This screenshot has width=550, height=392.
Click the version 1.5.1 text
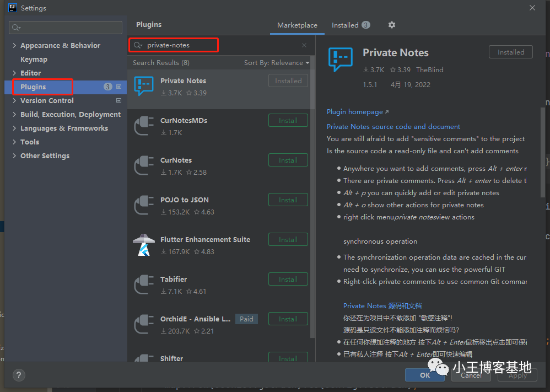370,84
